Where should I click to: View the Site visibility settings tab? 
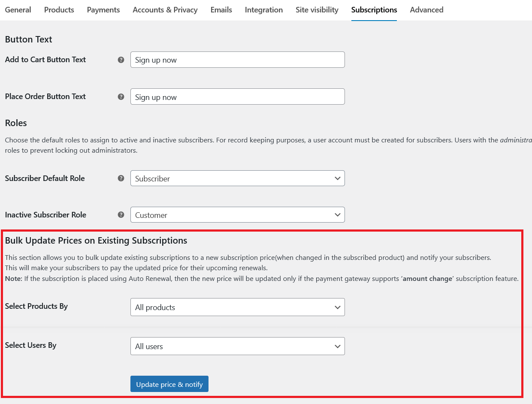pyautogui.click(x=317, y=9)
